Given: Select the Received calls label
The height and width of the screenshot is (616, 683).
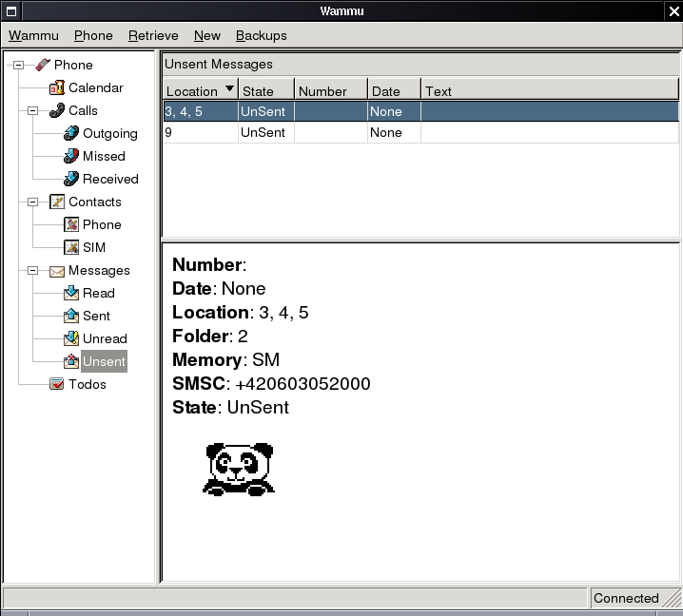Looking at the screenshot, I should (110, 179).
